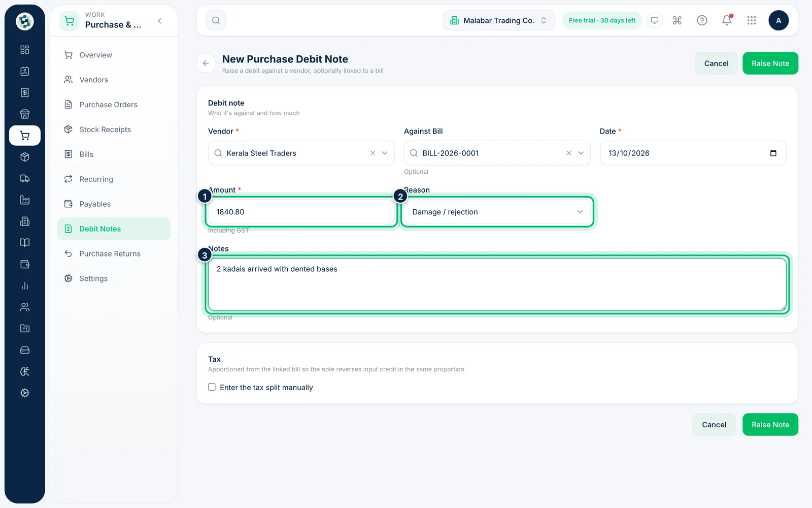Screen dimensions: 812x508
Task: Click the search icon in top bar
Action: [x=216, y=20]
